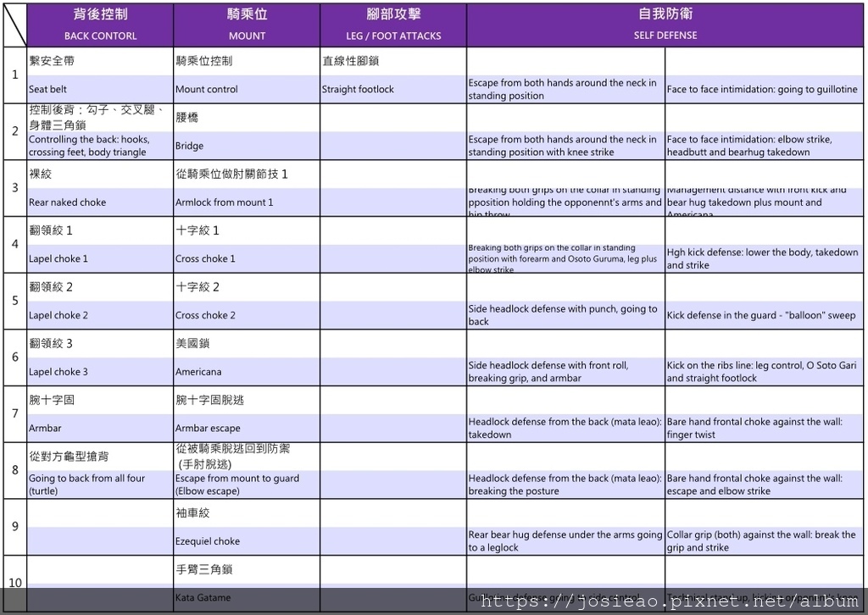
Task: Click 'Going to back from all four' cell
Action: point(100,485)
